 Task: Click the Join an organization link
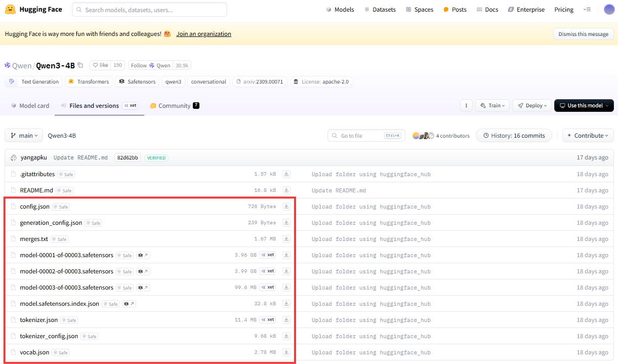[203, 34]
